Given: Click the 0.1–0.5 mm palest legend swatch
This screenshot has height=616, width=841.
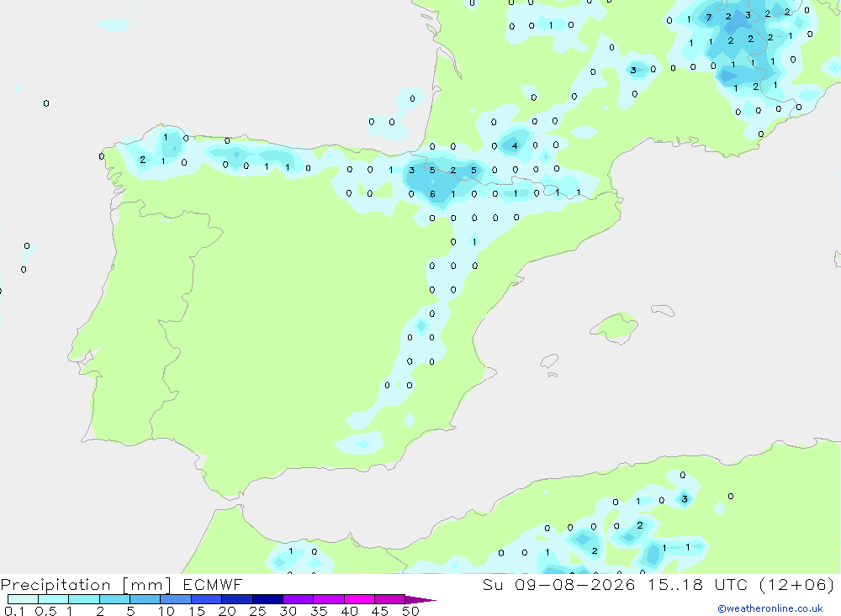Looking at the screenshot, I should point(23,599).
